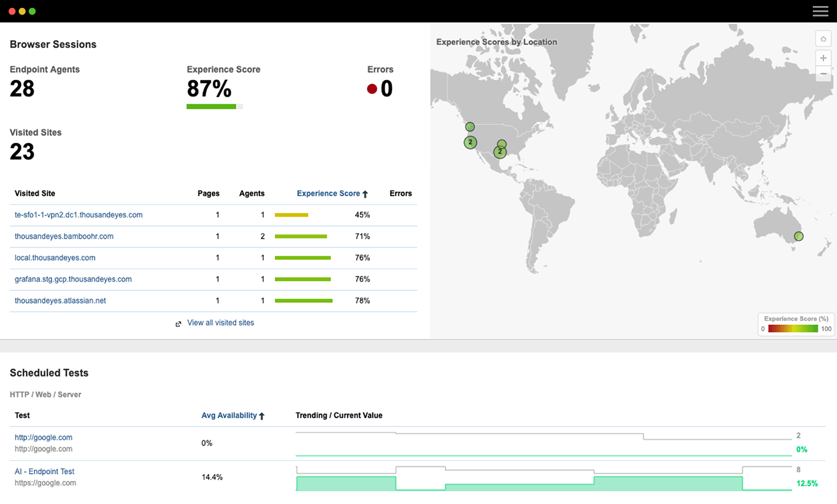
Task: Click Experience Score sort arrow
Action: tap(365, 194)
